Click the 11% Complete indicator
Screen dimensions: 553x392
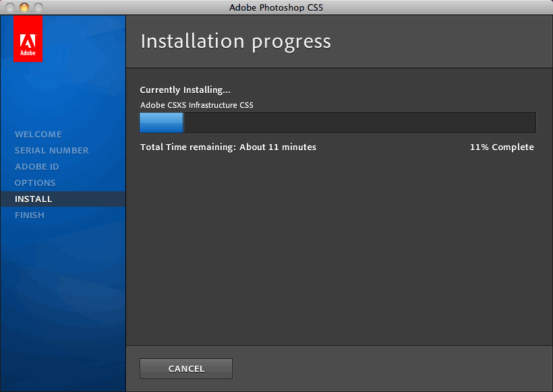502,148
